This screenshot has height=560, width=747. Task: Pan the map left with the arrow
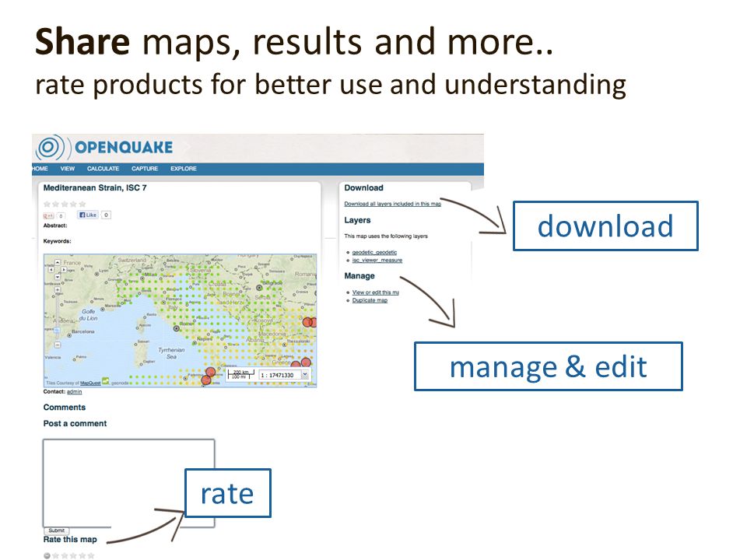tap(51, 270)
